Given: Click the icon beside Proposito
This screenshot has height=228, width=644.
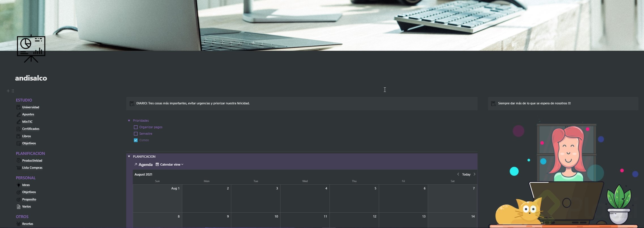Looking at the screenshot, I should click(18, 200).
